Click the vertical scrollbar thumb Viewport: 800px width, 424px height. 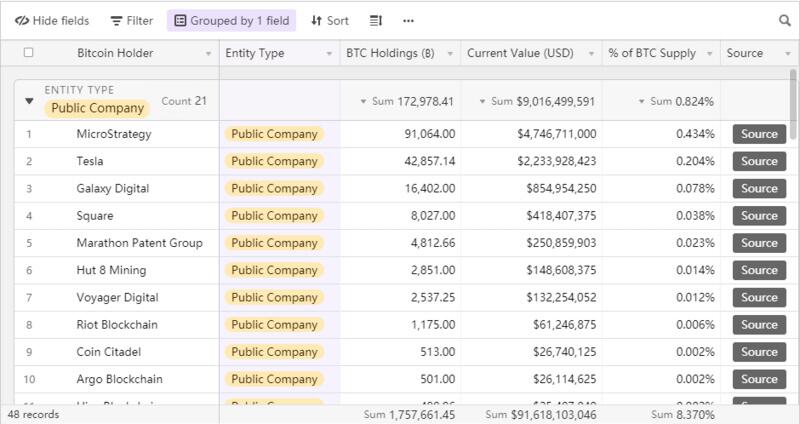pos(793,104)
